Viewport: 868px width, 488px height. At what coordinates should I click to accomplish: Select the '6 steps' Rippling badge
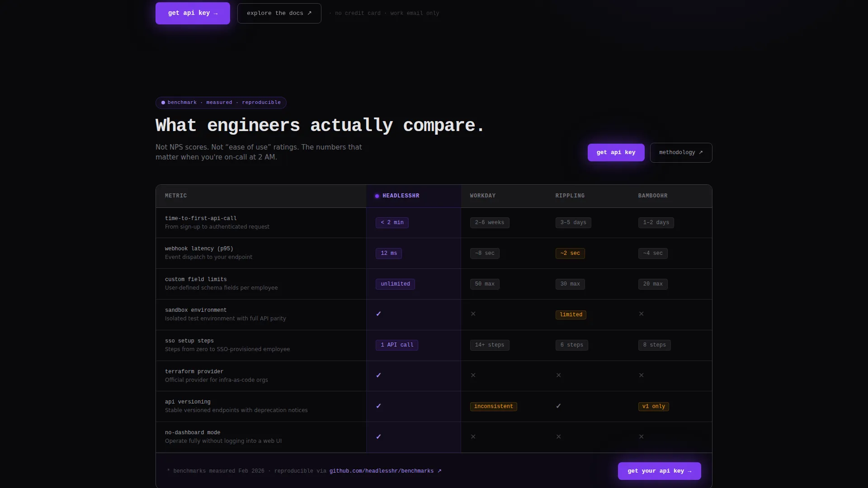pos(572,345)
